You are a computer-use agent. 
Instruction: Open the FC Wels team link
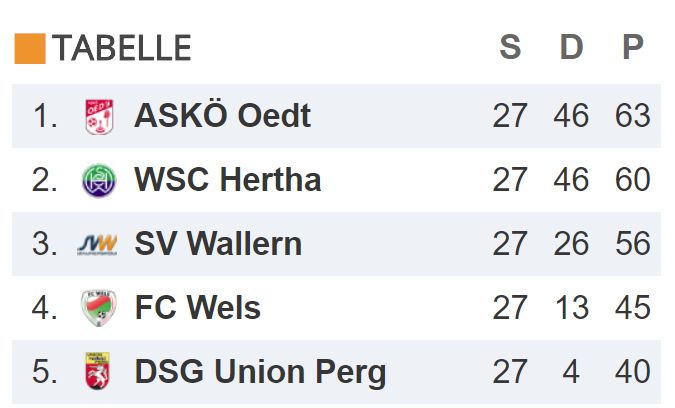[x=197, y=308]
